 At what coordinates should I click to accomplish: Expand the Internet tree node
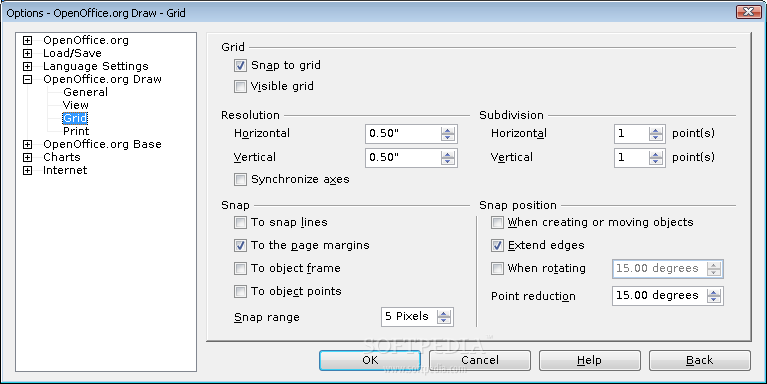click(27, 171)
